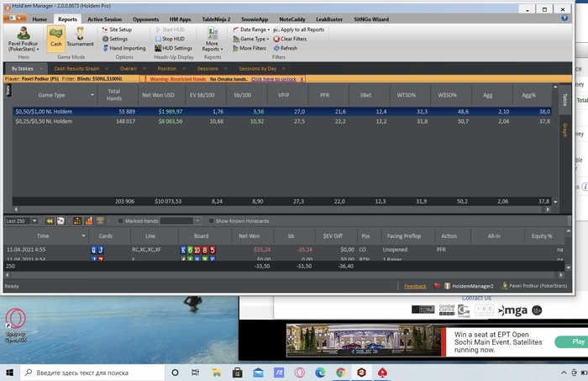Image resolution: width=588 pixels, height=381 pixels.
Task: Open Windows Start menu
Action: 10,373
